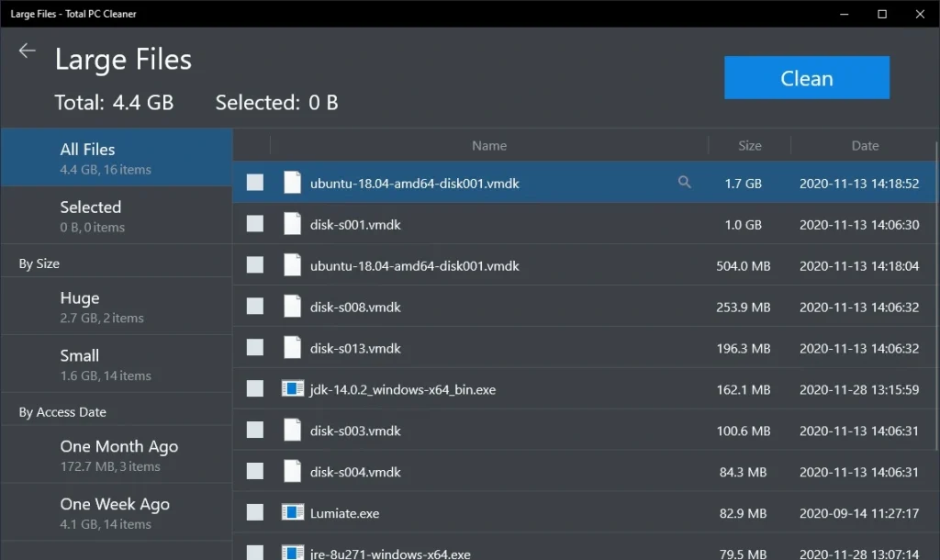
Task: Filter by Small files
Action: [x=117, y=364]
